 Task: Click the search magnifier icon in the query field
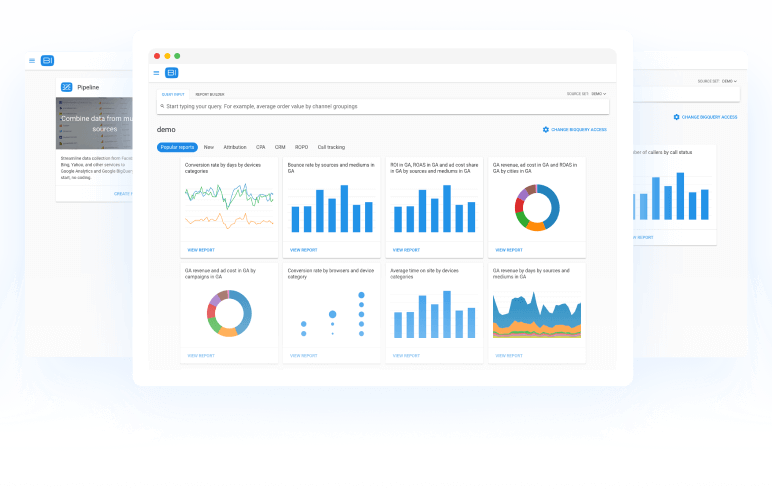[x=162, y=106]
